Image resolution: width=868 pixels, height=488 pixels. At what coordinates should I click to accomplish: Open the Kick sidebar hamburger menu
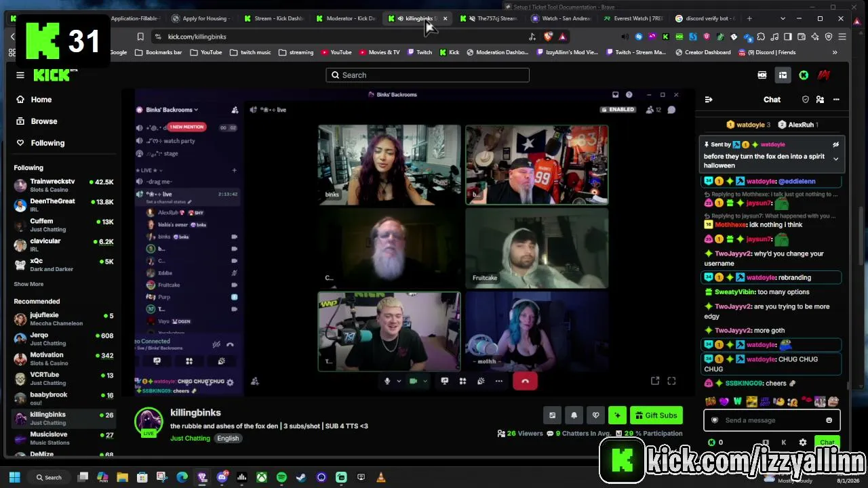click(20, 75)
